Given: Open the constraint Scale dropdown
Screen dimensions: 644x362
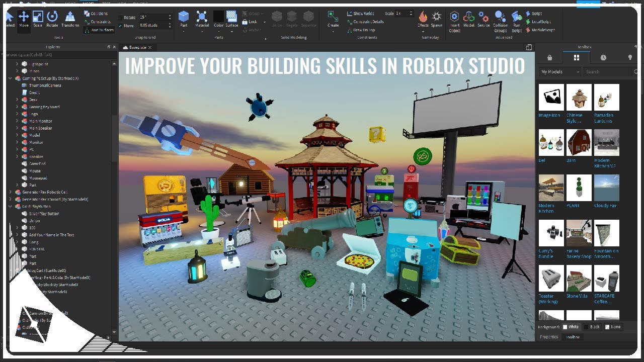Looking at the screenshot, I should tap(405, 14).
